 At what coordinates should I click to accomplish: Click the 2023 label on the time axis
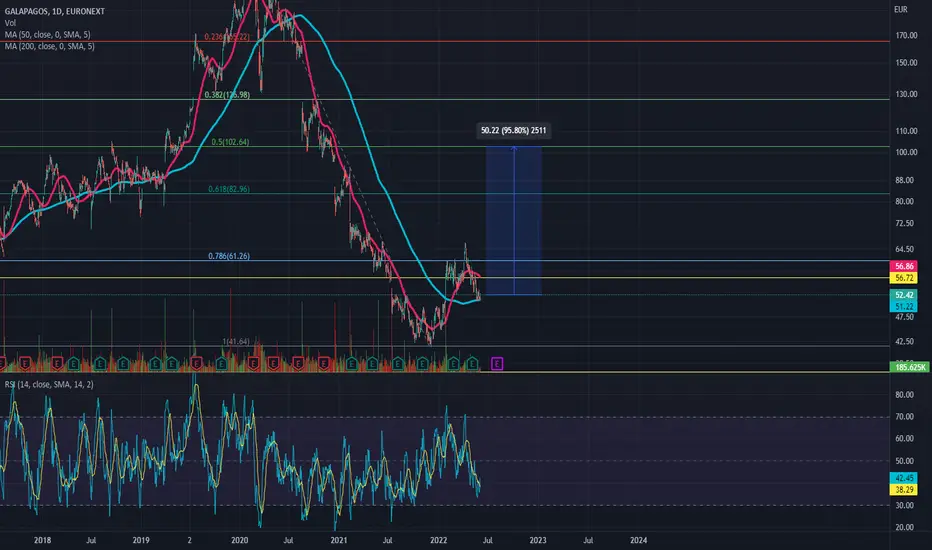click(538, 540)
